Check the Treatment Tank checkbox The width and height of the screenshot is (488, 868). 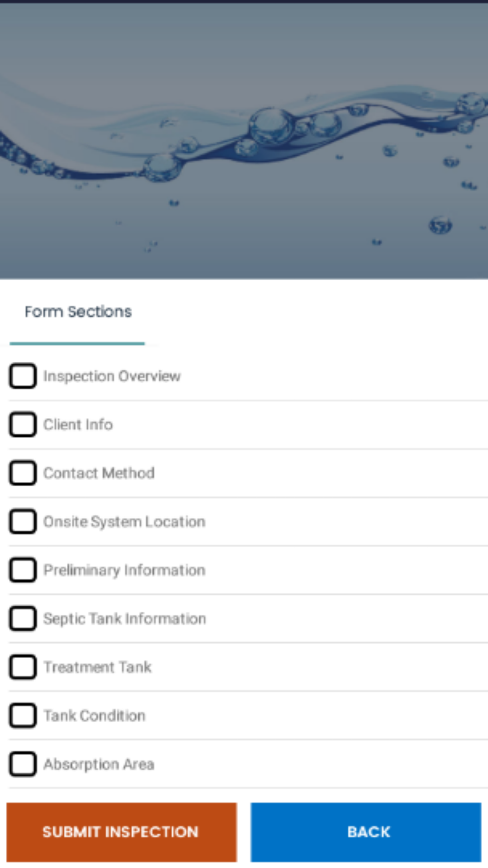click(22, 667)
